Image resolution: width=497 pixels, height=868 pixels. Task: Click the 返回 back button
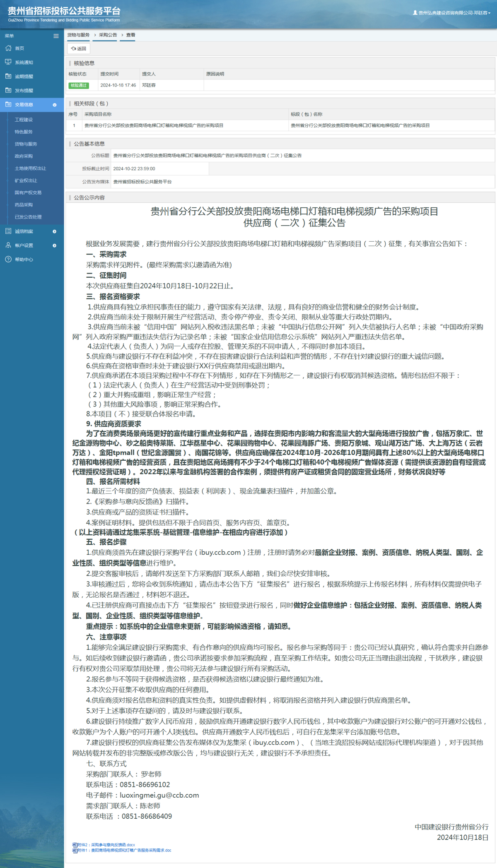pos(79,48)
